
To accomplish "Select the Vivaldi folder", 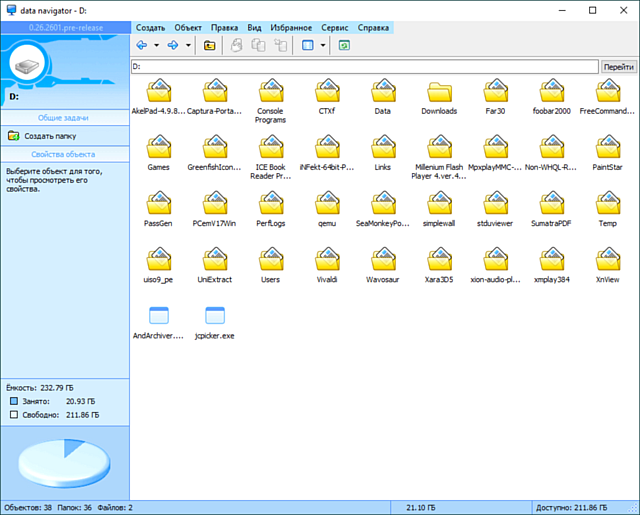I will tap(326, 261).
